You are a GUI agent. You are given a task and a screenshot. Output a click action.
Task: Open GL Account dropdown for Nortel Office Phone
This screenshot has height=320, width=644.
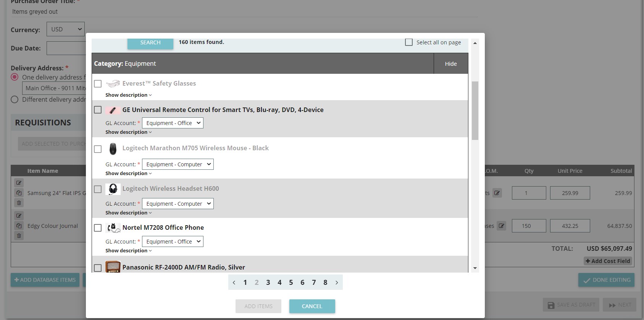tap(173, 241)
